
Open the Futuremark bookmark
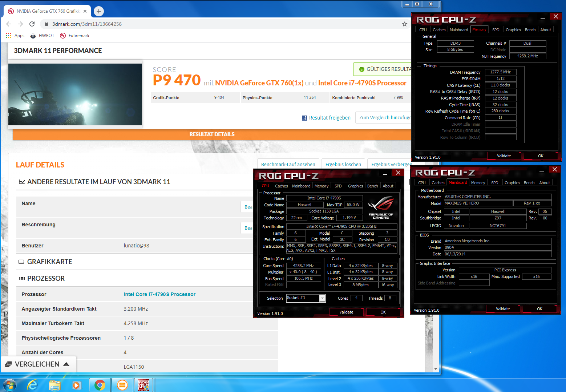[75, 36]
